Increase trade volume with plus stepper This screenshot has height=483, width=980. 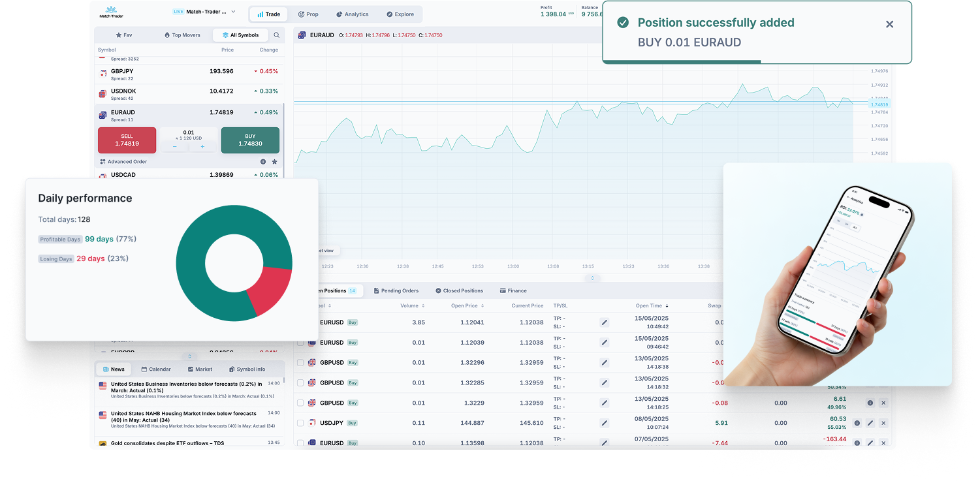(202, 147)
